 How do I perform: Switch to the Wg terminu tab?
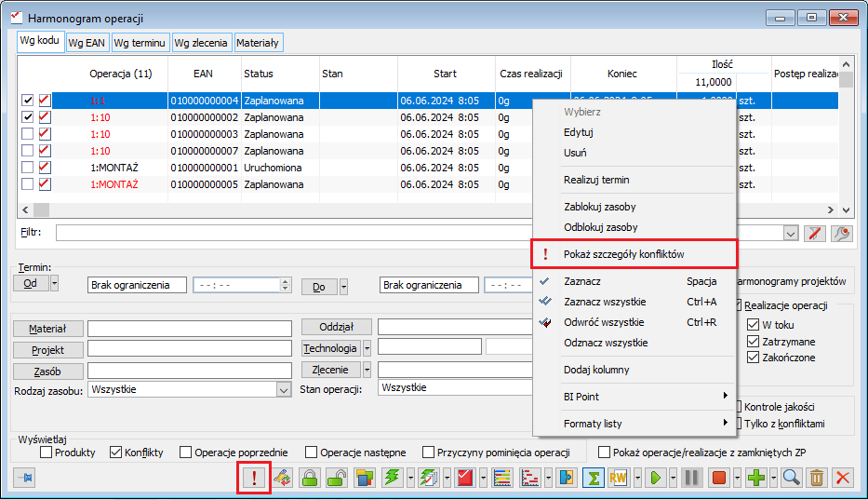pyautogui.click(x=140, y=43)
